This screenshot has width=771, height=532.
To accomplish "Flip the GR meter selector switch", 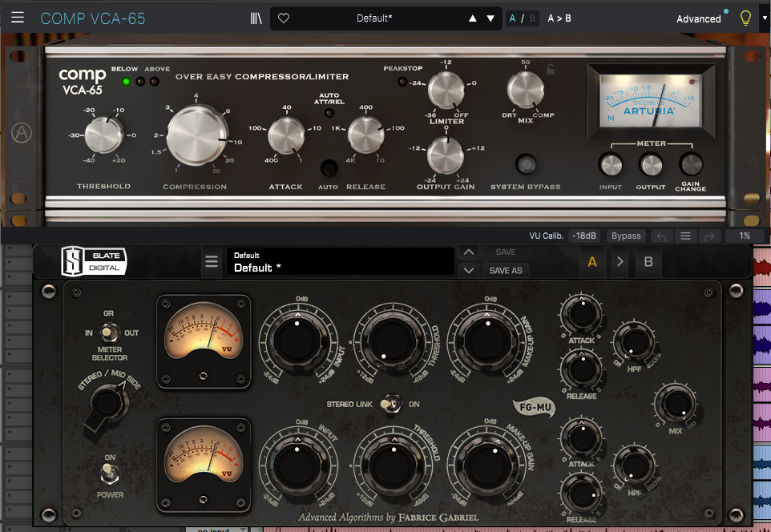I will tap(109, 332).
